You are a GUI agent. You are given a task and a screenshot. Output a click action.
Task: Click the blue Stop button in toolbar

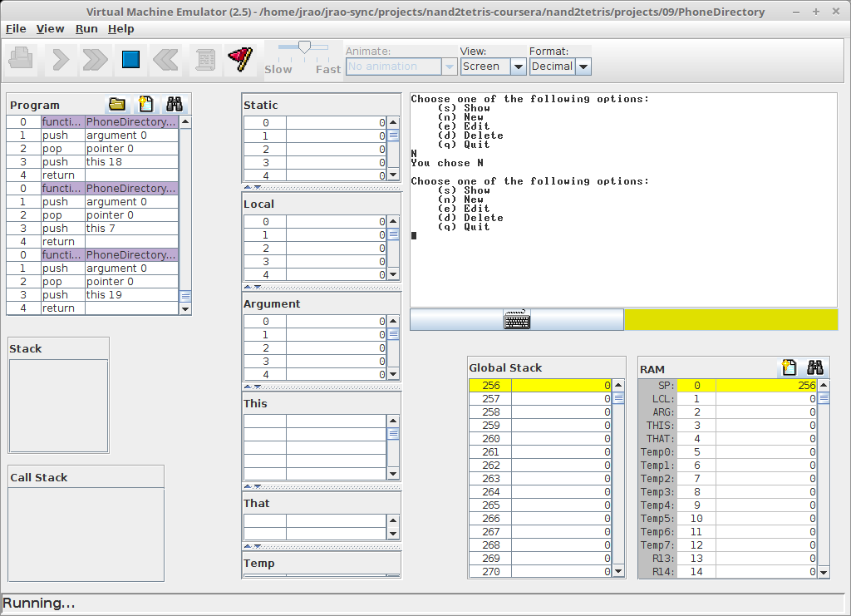point(130,59)
